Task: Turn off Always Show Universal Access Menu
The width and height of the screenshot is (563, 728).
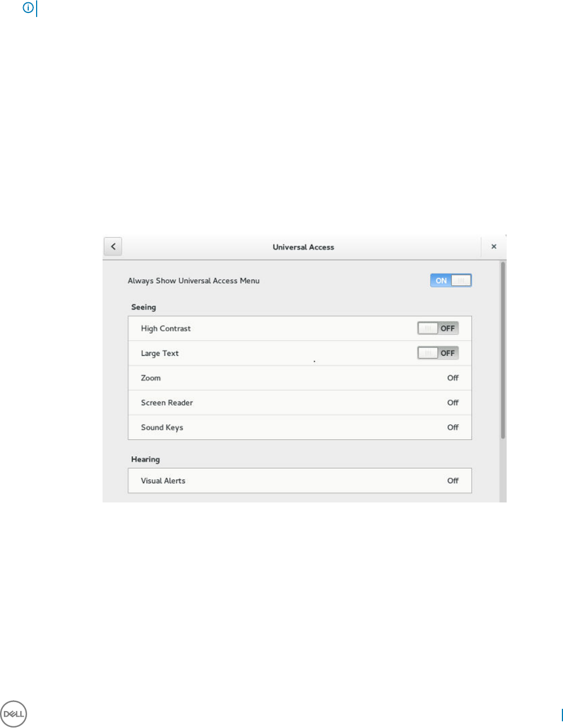Action: point(451,280)
